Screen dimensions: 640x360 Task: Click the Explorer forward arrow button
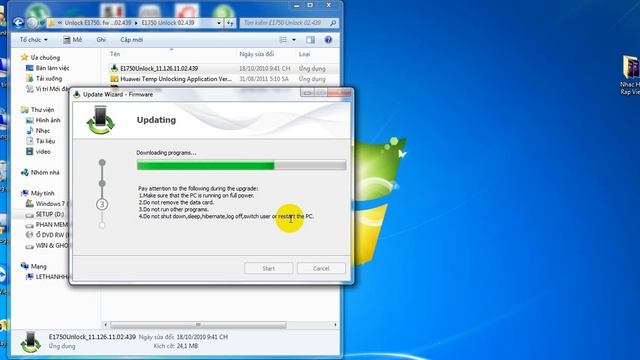[33, 23]
